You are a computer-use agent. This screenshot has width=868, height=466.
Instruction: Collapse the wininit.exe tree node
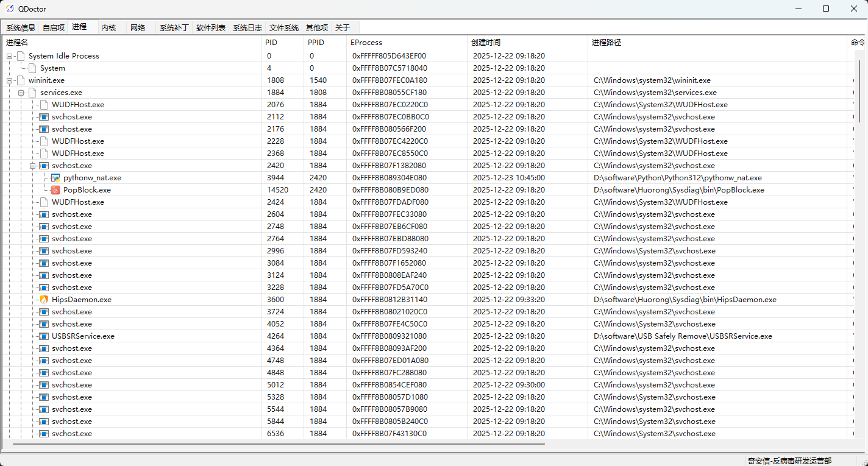tap(10, 80)
